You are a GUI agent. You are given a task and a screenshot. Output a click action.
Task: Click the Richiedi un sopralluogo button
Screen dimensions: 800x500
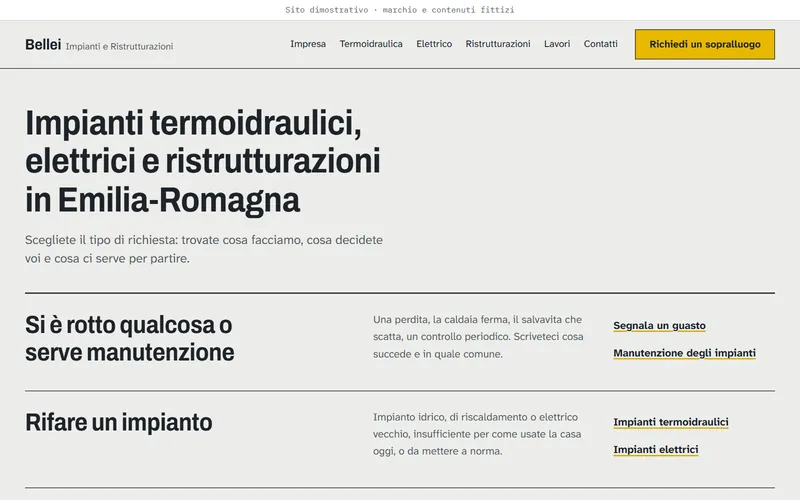(x=705, y=44)
